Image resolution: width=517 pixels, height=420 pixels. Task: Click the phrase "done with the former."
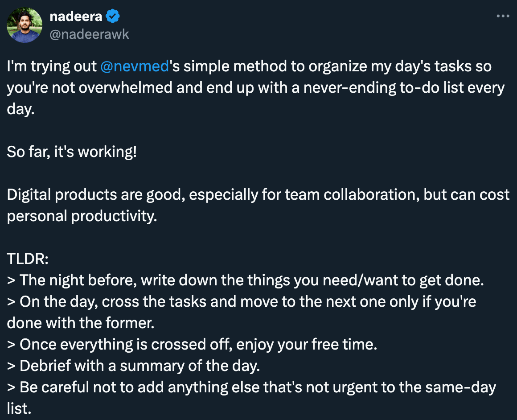(x=81, y=323)
